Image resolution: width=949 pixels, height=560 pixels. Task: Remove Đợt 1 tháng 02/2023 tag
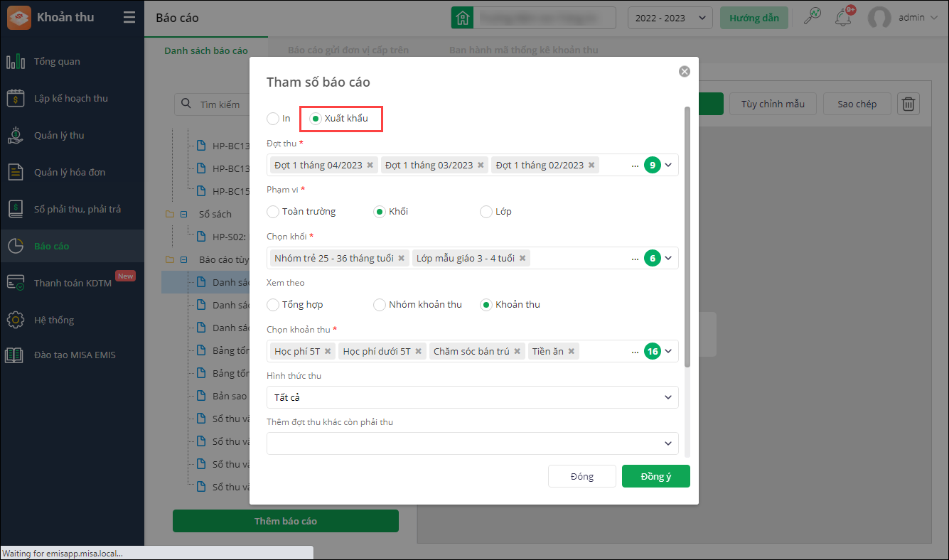tap(591, 165)
